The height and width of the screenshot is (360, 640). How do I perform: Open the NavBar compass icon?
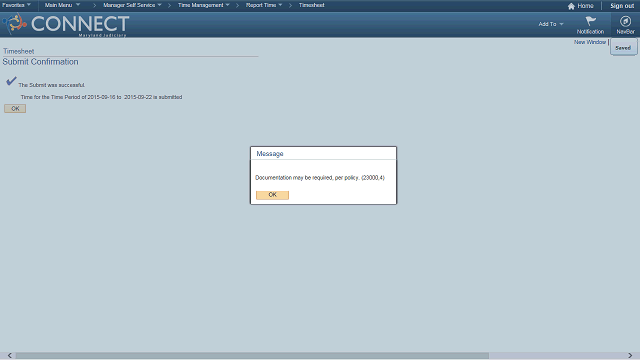pos(625,21)
